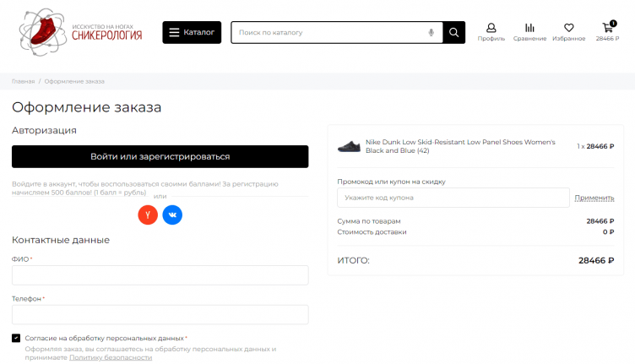635x364 pixels.
Task: Select the Стоимость доставки 0 ₽ value
Action: coord(608,232)
